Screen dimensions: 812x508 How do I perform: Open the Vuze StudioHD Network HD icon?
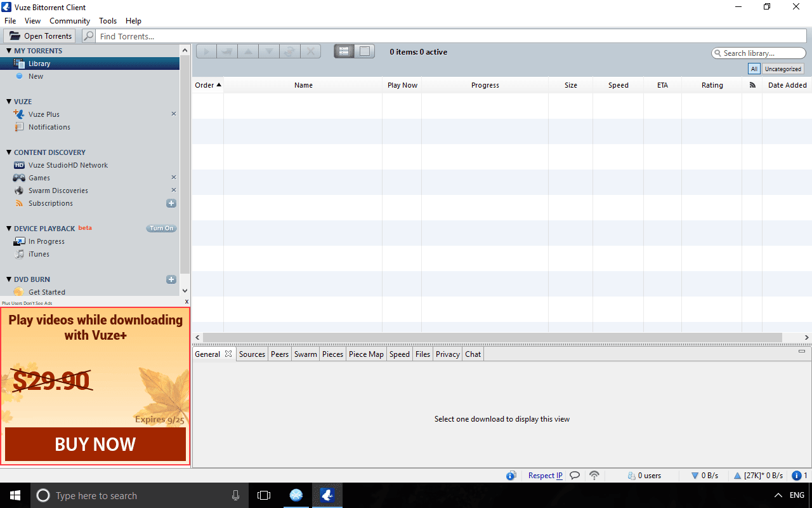19,165
